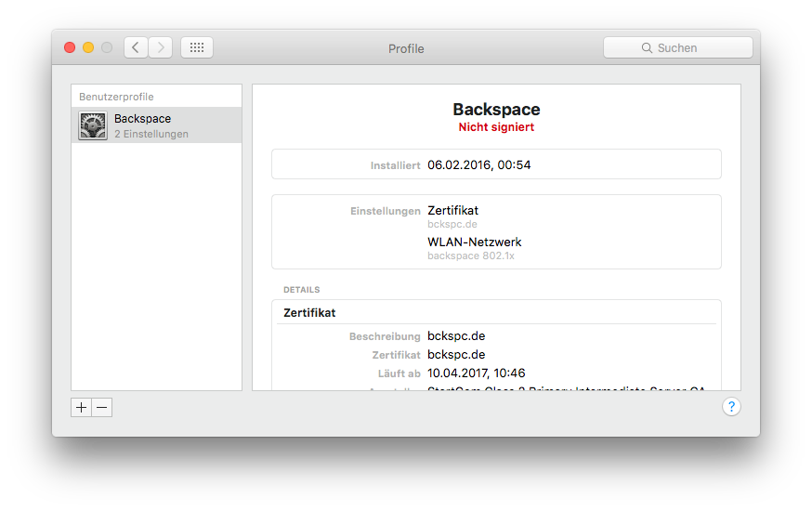The image size is (812, 511).
Task: Click the Zertifikat details section header
Action: pos(309,313)
